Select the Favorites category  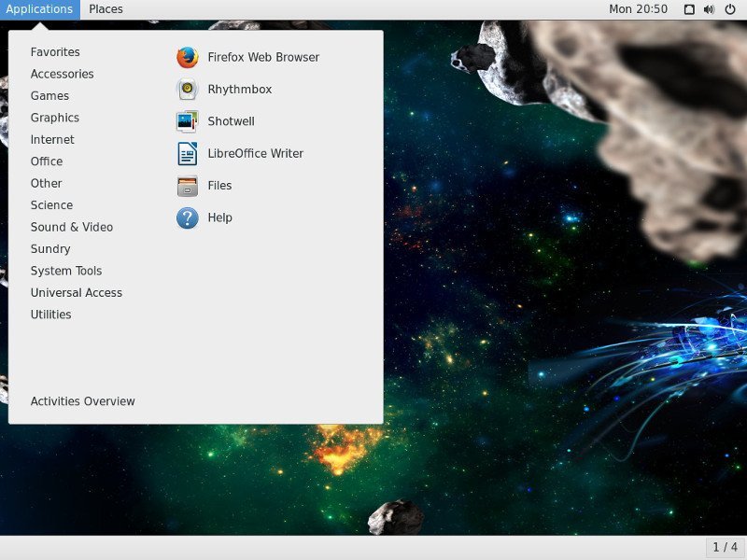(55, 52)
